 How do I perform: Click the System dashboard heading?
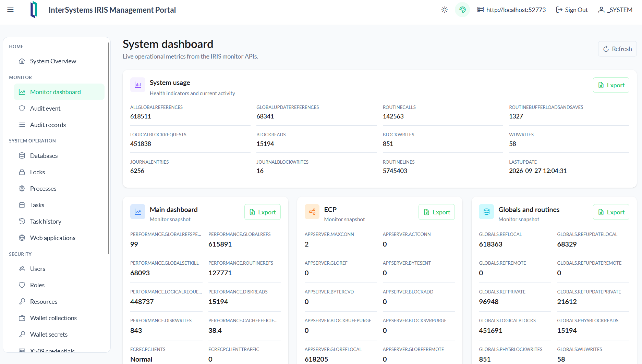click(168, 44)
